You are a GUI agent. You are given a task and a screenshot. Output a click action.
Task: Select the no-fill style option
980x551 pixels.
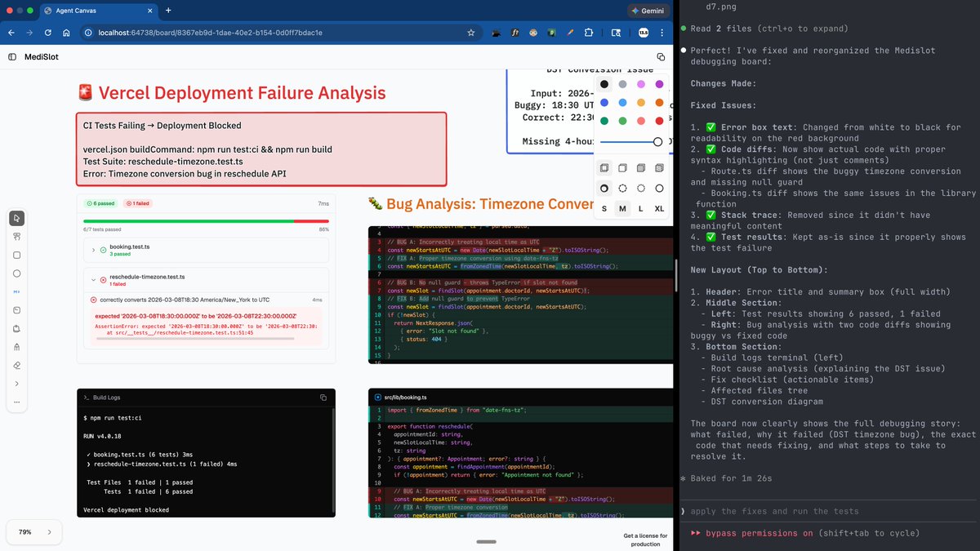(x=604, y=168)
